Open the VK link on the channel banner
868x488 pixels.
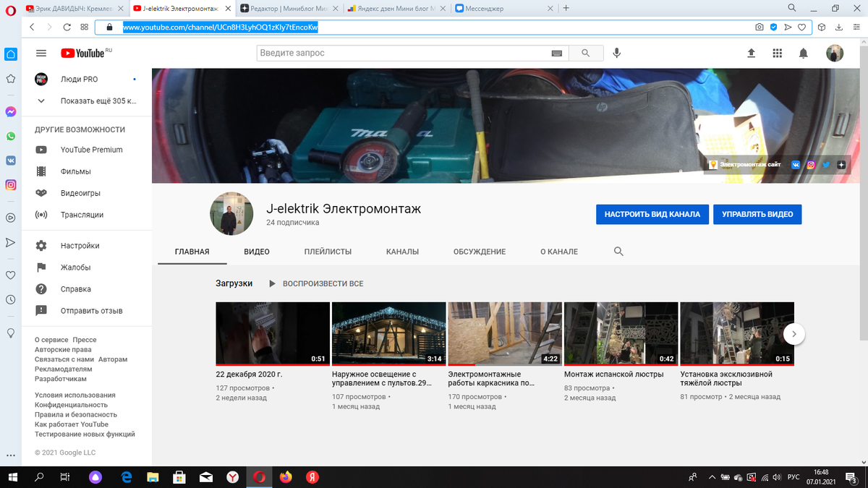point(796,165)
